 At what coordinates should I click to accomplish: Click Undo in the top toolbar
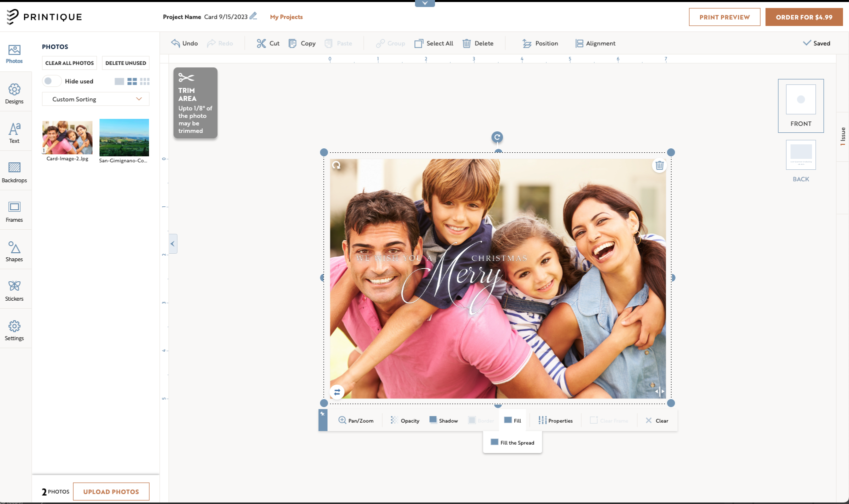184,43
